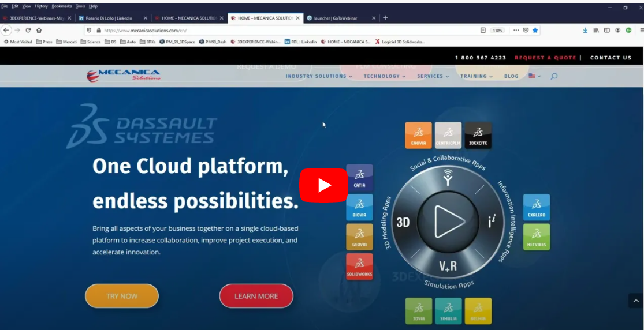Screen dimensions: 644x330
Task: Open the Help menu
Action: pyautogui.click(x=93, y=6)
